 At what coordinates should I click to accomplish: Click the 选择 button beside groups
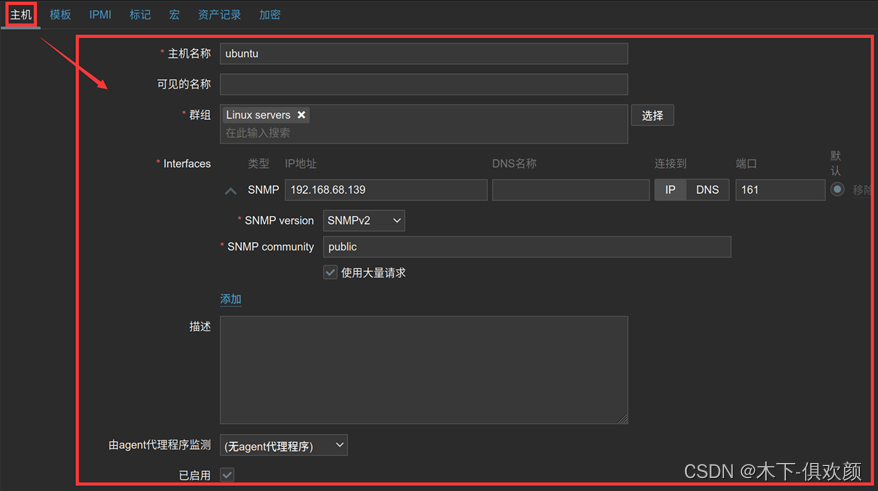point(652,115)
